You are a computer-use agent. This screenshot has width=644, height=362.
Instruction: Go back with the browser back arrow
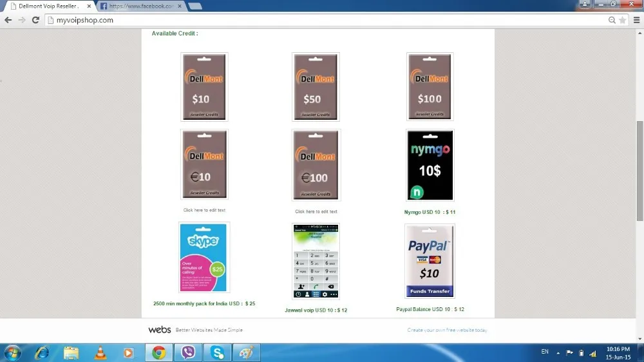8,20
